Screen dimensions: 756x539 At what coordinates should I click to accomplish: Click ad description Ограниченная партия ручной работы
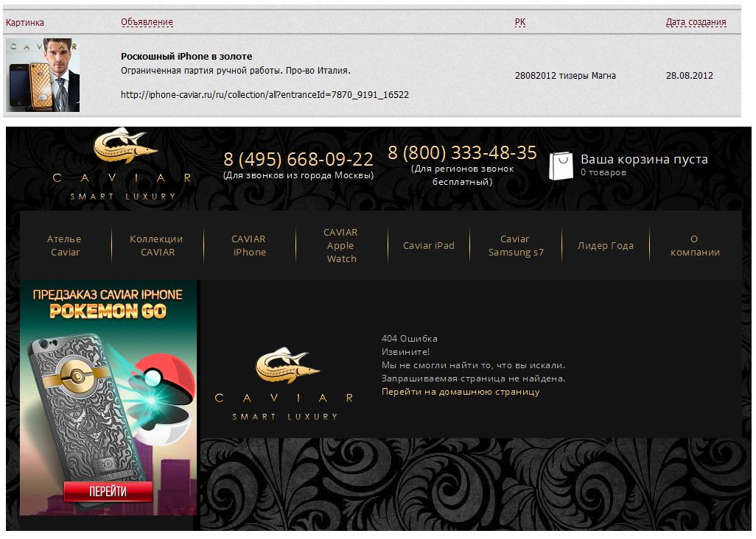[x=235, y=71]
